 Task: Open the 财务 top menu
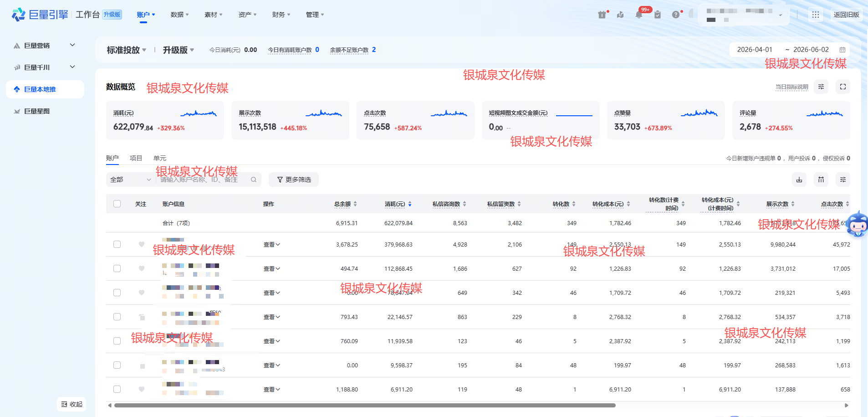pos(281,15)
